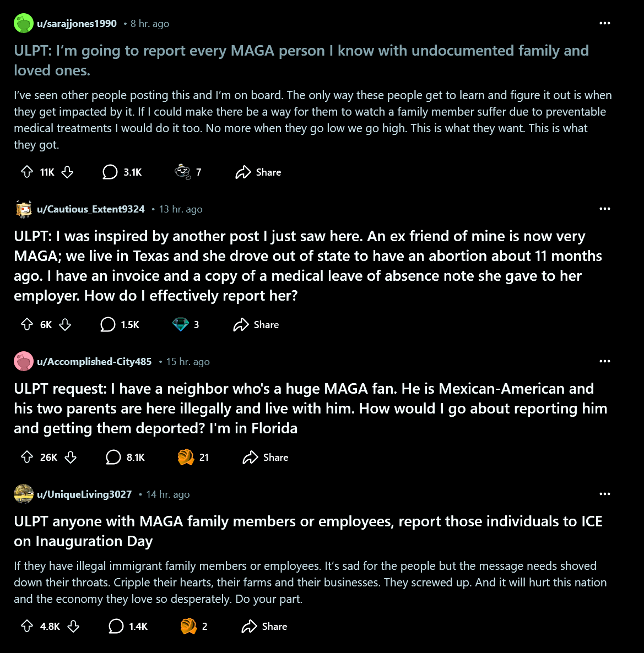Click the diamond award icon with 3 awards
Image resolution: width=644 pixels, height=653 pixels.
(181, 325)
